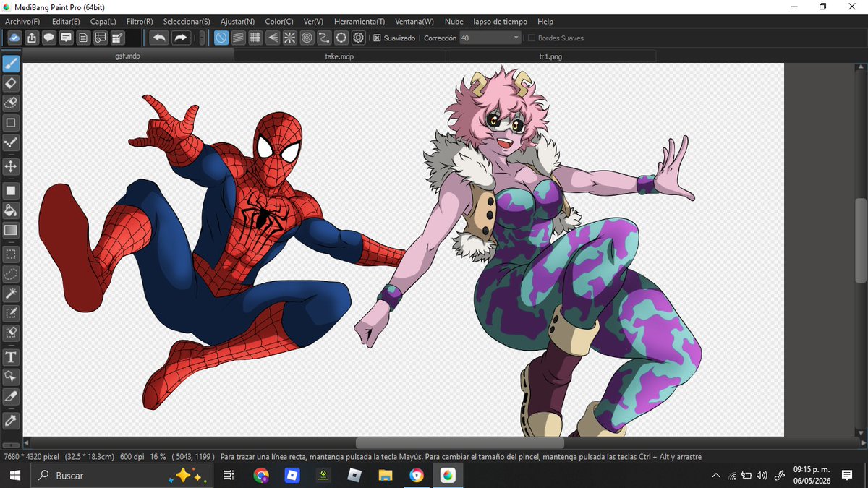Select the Lasso selection tool
This screenshot has height=488, width=868.
point(11,274)
